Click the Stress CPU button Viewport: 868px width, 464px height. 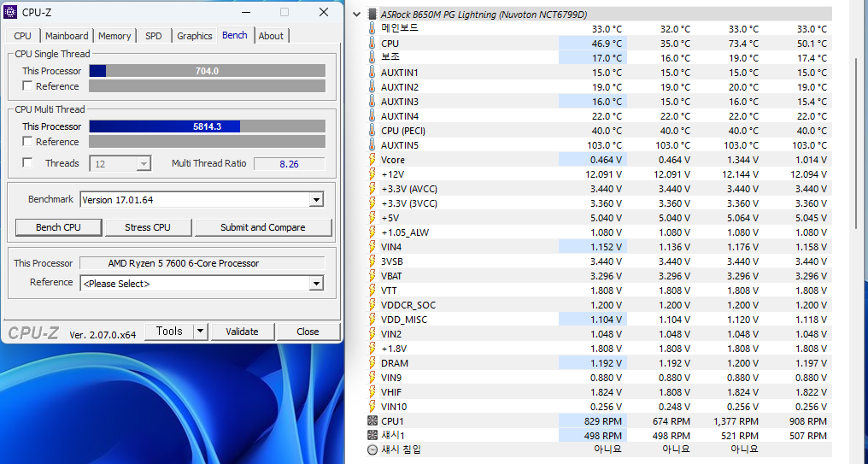point(148,227)
